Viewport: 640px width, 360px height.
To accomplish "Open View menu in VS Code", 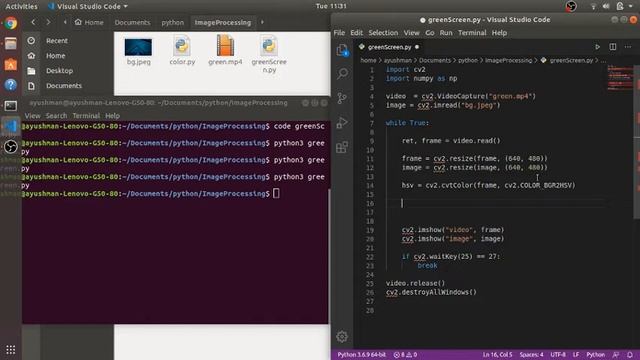I will click(x=411, y=33).
